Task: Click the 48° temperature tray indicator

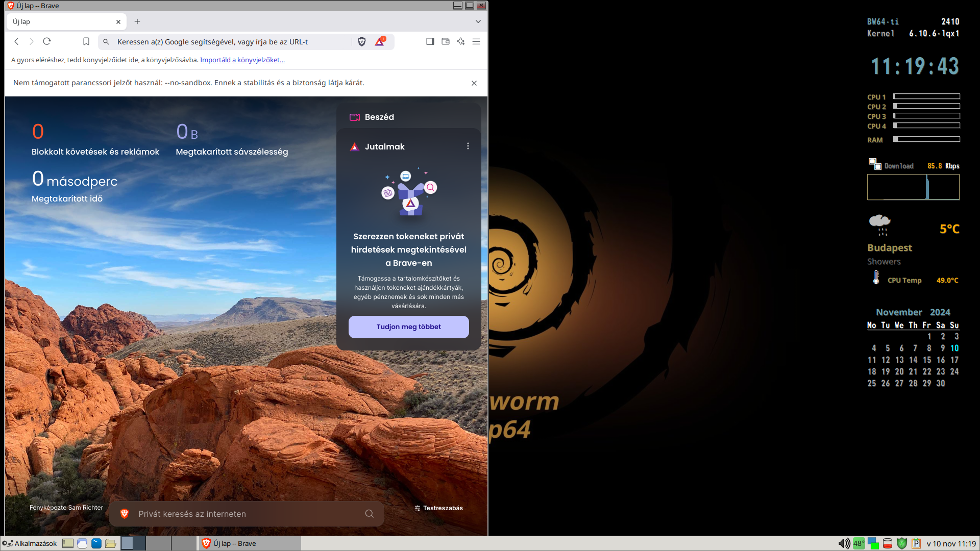Action: tap(859, 543)
